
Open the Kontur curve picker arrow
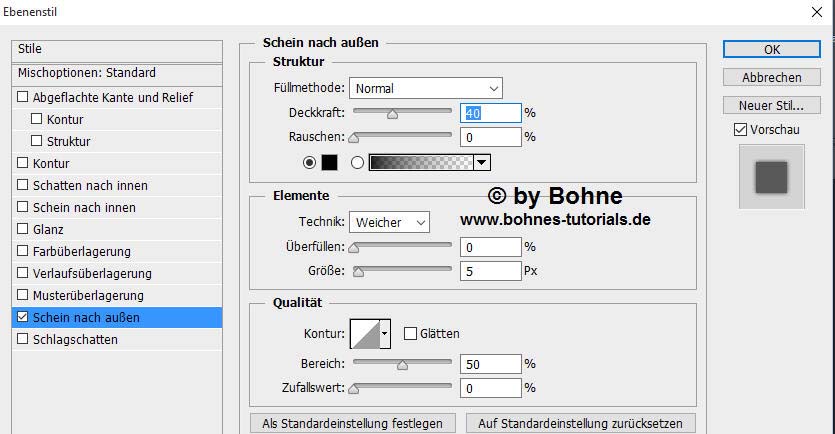385,334
